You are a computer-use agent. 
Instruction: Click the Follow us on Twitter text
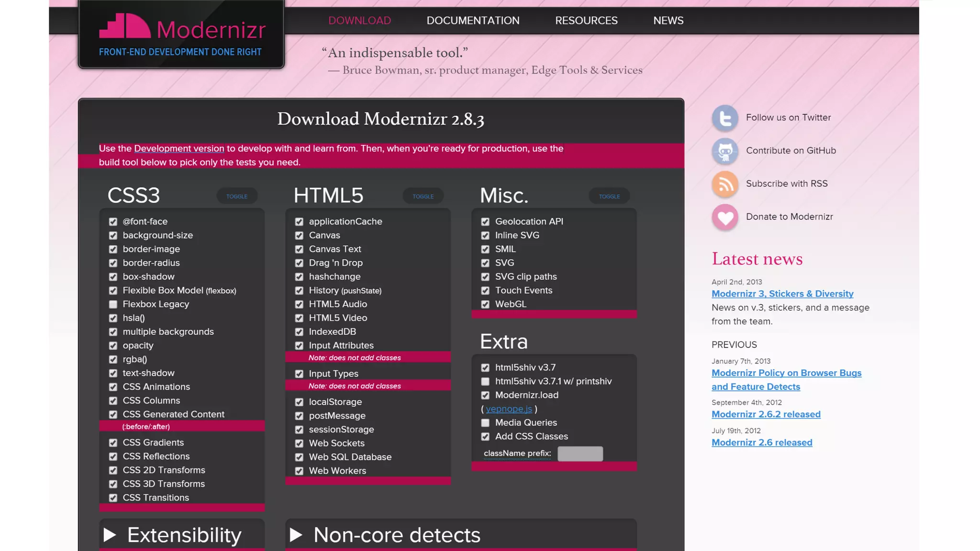(x=788, y=118)
